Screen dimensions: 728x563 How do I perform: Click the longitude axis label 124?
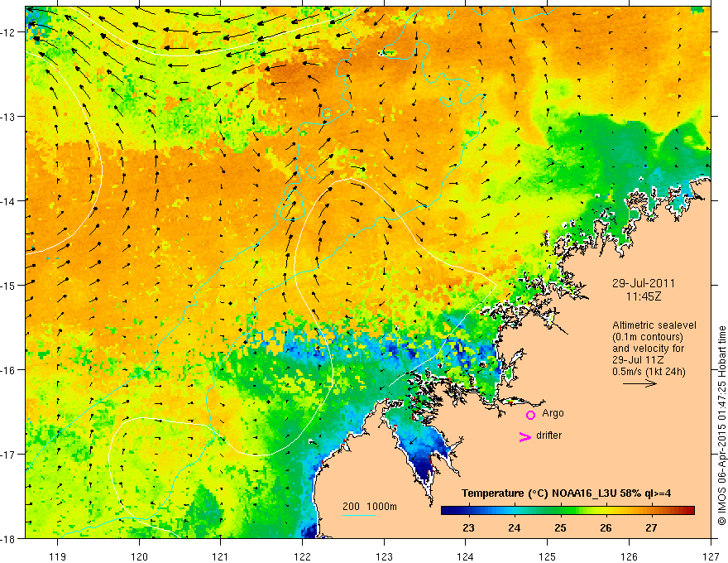(466, 556)
